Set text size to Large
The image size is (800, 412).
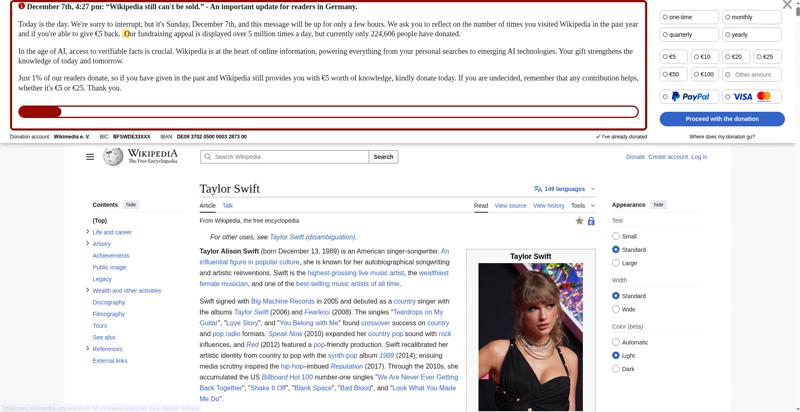tap(616, 263)
